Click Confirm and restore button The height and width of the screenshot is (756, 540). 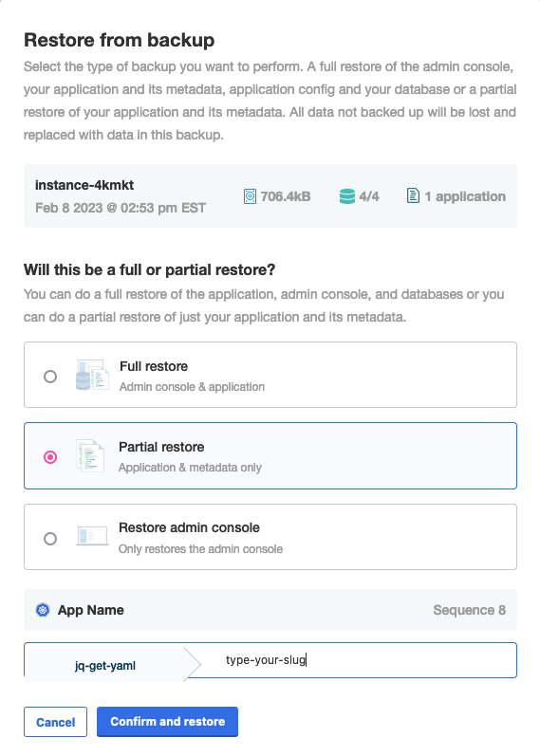point(167,721)
